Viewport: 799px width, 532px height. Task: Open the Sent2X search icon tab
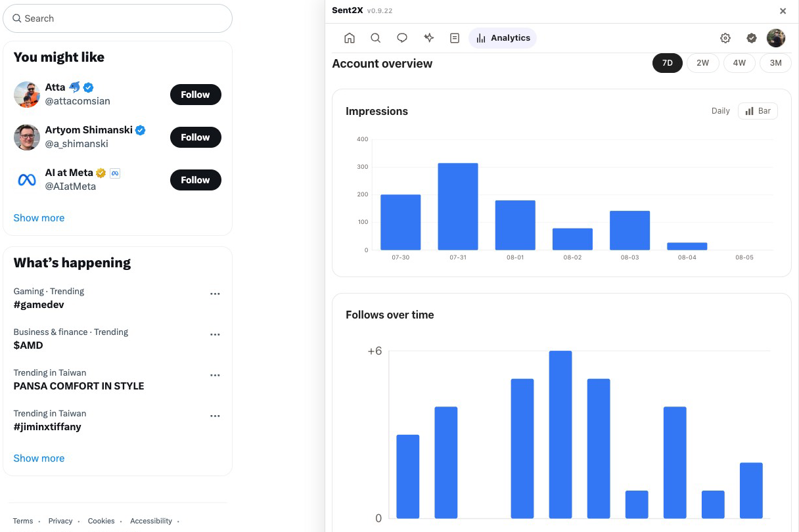[x=376, y=38]
